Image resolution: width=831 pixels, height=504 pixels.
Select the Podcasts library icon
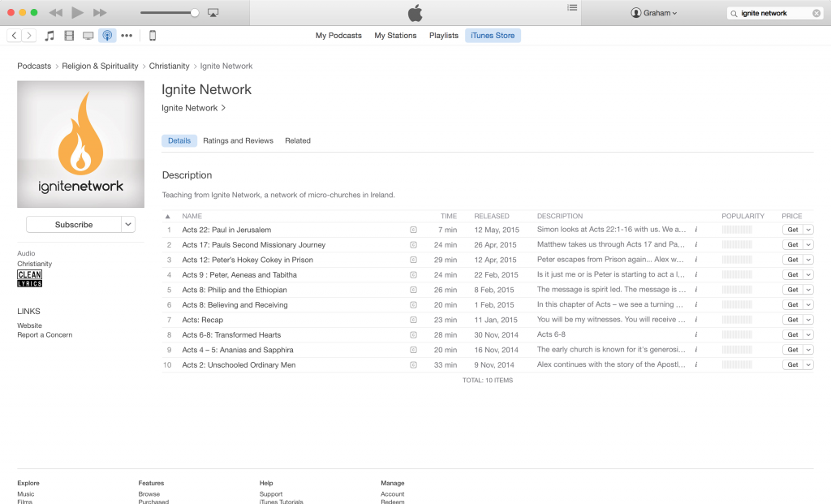tap(107, 36)
